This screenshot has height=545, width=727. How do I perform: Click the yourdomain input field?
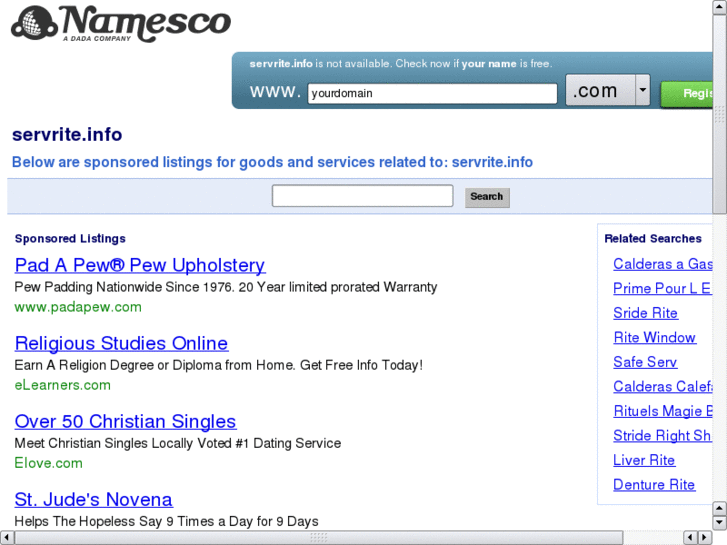coord(432,93)
